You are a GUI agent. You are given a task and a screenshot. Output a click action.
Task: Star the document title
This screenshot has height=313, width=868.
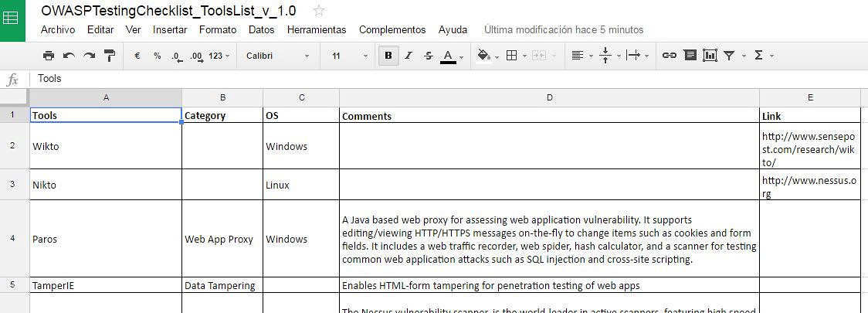[318, 11]
